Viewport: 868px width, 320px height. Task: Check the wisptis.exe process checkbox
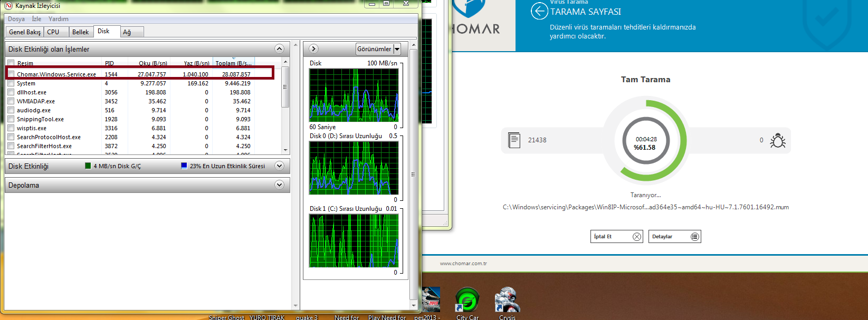11,128
